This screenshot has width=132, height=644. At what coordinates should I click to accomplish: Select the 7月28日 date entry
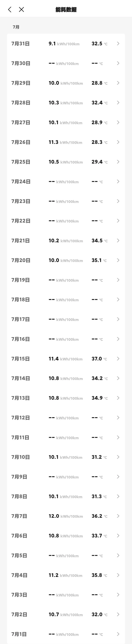pyautogui.click(x=21, y=103)
